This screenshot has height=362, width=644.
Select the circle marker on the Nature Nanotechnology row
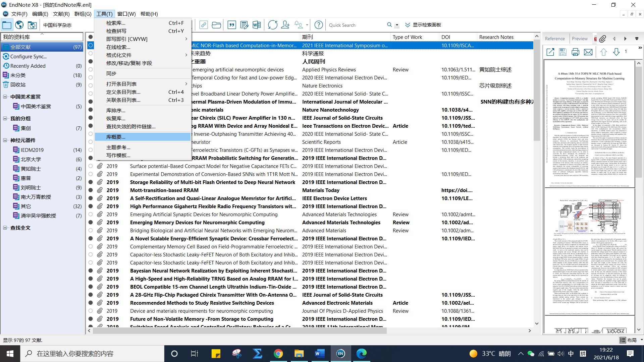pyautogui.click(x=91, y=110)
